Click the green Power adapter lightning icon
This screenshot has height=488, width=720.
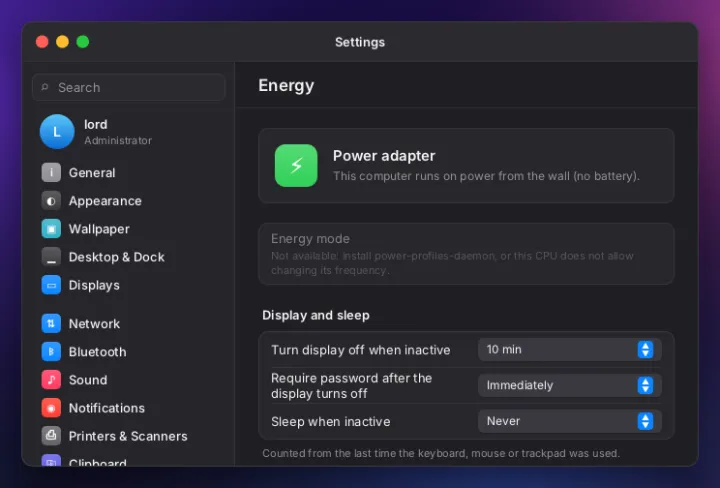(x=296, y=166)
